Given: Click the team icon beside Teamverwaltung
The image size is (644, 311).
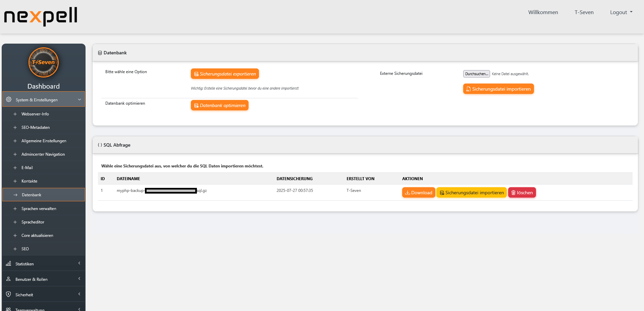Looking at the screenshot, I should 8,309.
